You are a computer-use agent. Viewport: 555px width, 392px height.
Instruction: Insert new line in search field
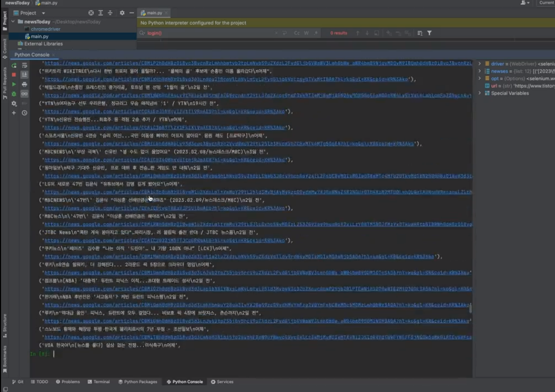pyautogui.click(x=285, y=33)
